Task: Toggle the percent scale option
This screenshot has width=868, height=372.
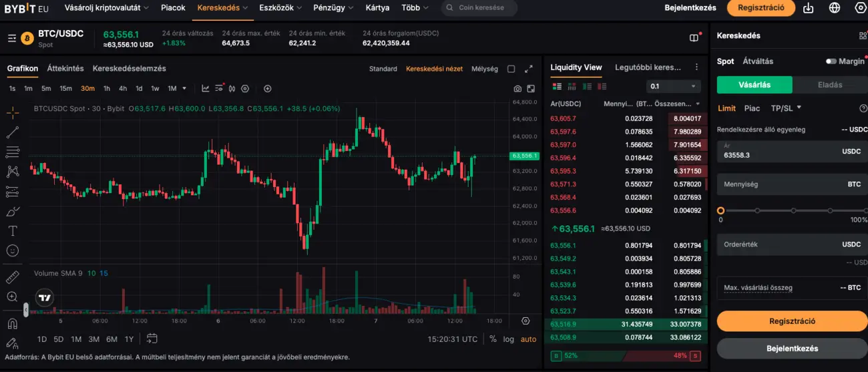Action: tap(493, 339)
